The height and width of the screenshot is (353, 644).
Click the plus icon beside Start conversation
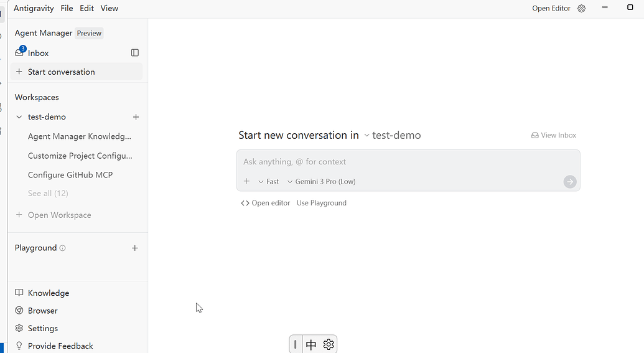tap(19, 72)
